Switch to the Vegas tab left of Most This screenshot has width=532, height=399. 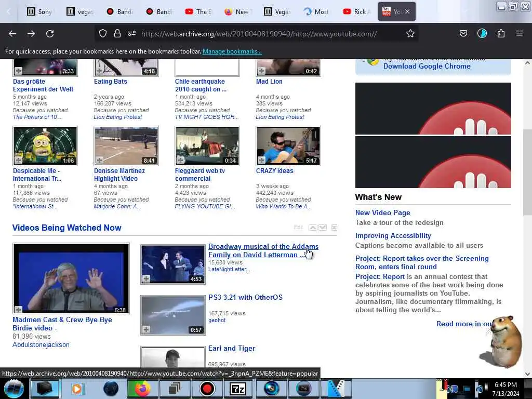coord(277,11)
